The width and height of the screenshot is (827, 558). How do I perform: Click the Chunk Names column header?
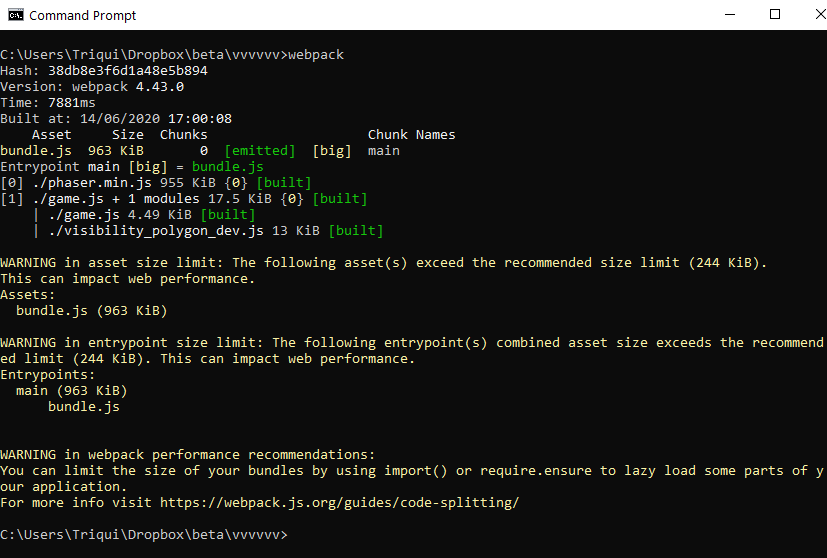point(411,134)
